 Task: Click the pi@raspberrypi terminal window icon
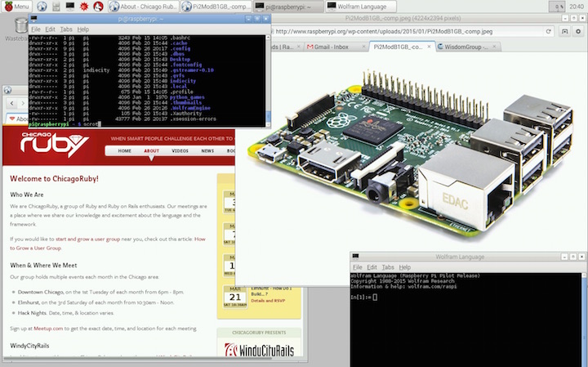click(x=33, y=19)
